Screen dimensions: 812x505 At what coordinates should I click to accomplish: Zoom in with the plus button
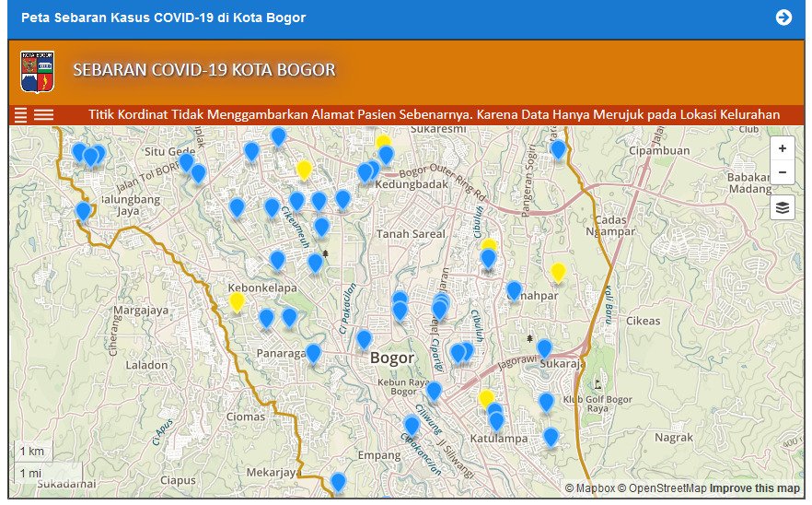pos(782,148)
